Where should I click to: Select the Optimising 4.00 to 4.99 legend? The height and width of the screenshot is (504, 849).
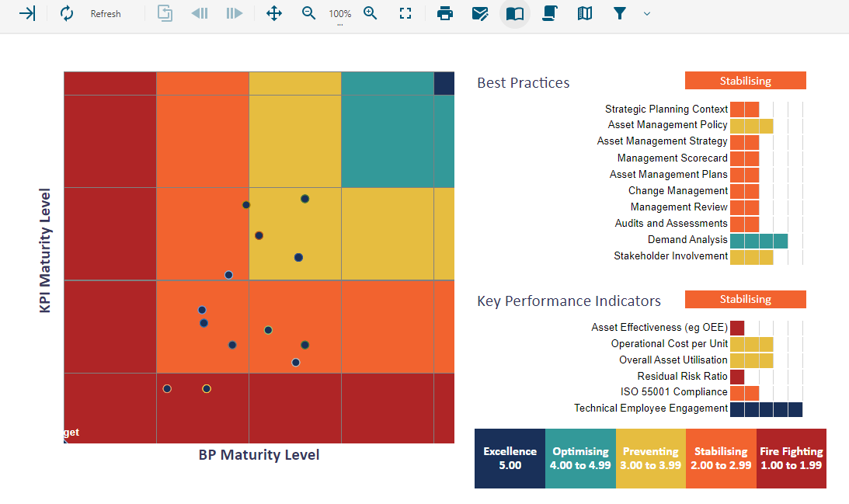(x=580, y=458)
